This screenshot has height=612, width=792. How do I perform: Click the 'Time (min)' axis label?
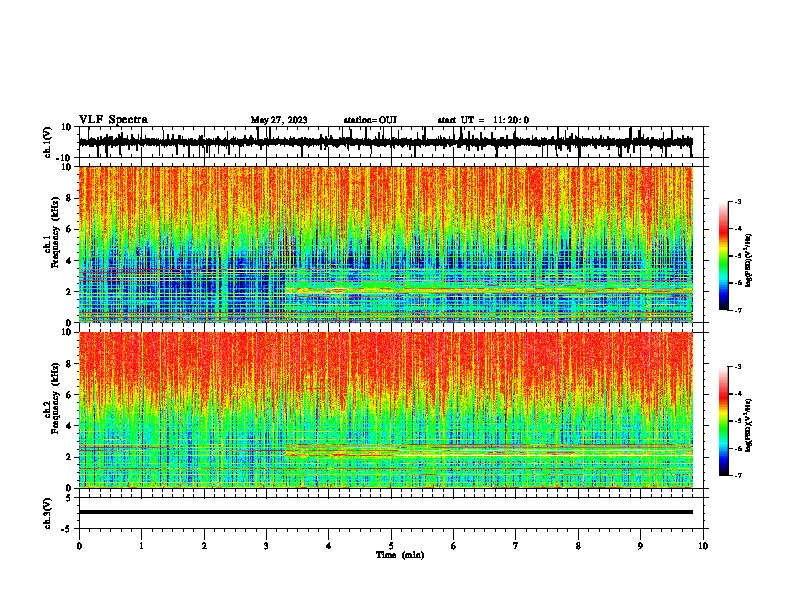[x=400, y=555]
